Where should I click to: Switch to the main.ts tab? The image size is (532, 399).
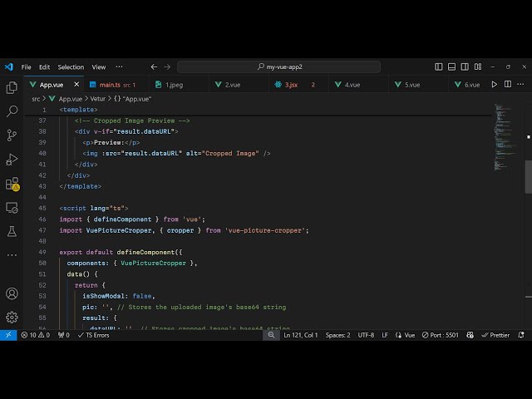pos(110,84)
